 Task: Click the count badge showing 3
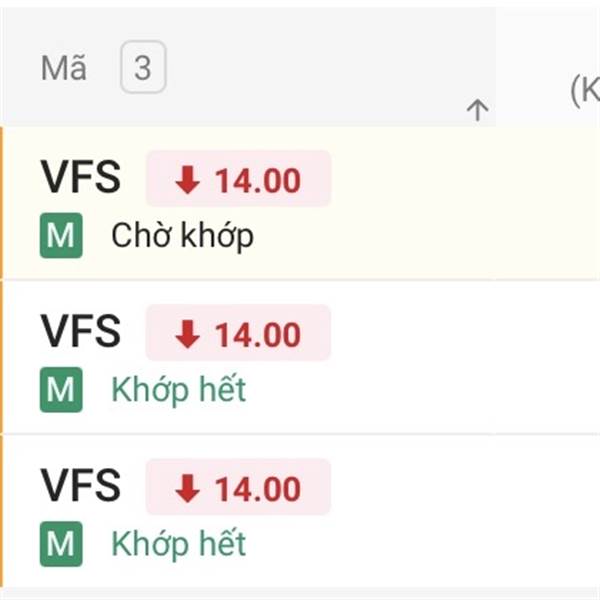143,69
